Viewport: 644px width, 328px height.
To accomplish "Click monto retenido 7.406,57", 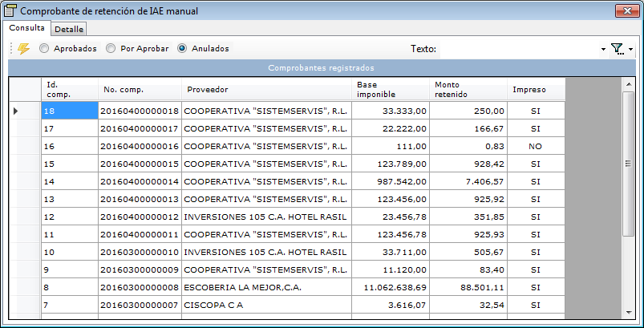I will click(x=468, y=181).
